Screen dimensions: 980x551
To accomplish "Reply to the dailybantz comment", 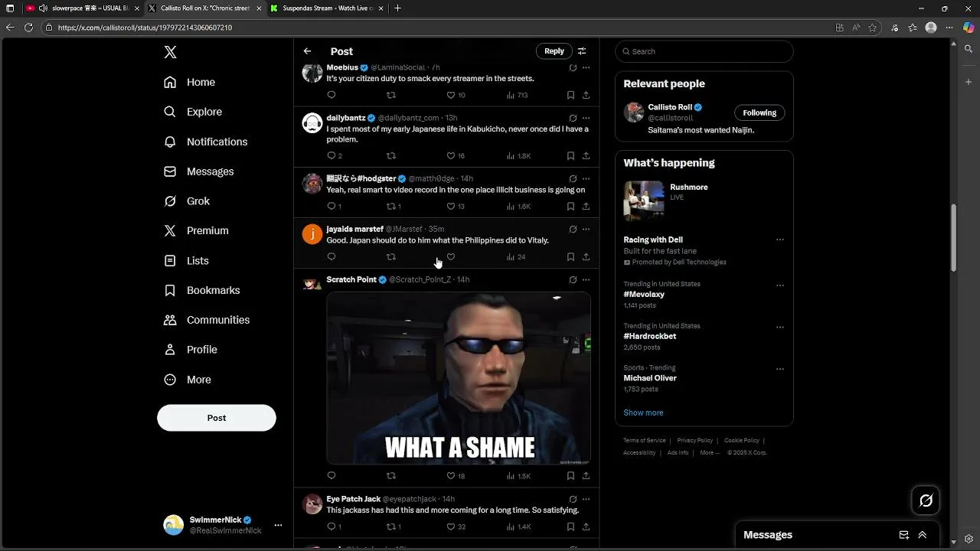I will [x=332, y=155].
